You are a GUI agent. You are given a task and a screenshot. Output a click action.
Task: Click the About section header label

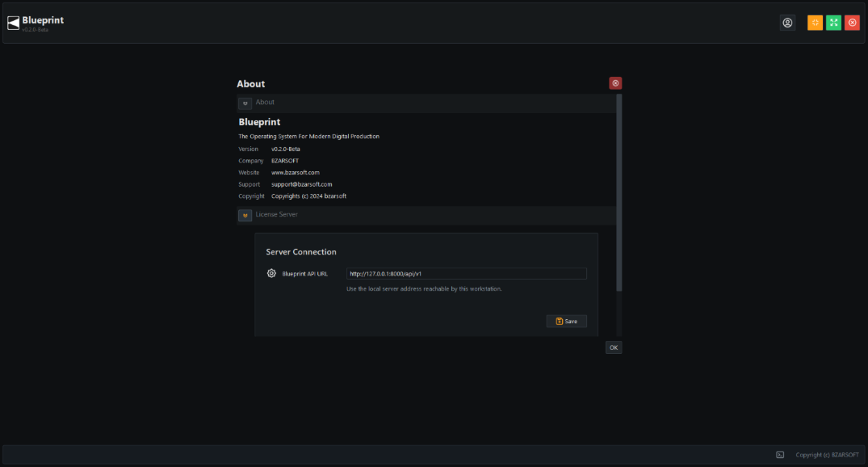(x=265, y=103)
